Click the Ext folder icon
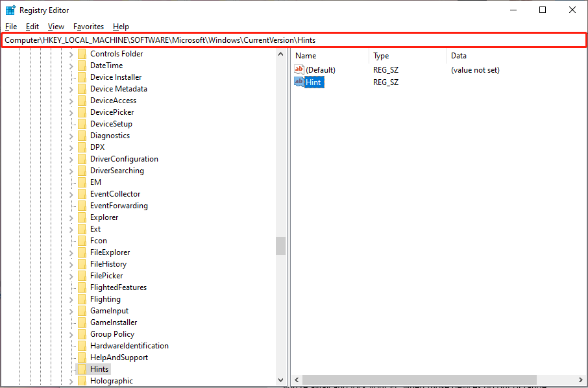 coord(82,229)
